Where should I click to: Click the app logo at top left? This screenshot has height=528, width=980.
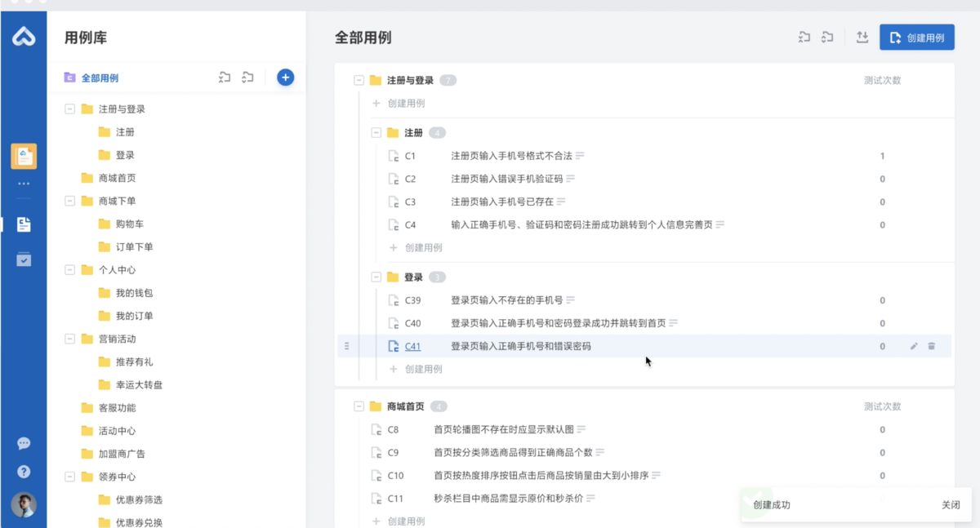coord(24,36)
